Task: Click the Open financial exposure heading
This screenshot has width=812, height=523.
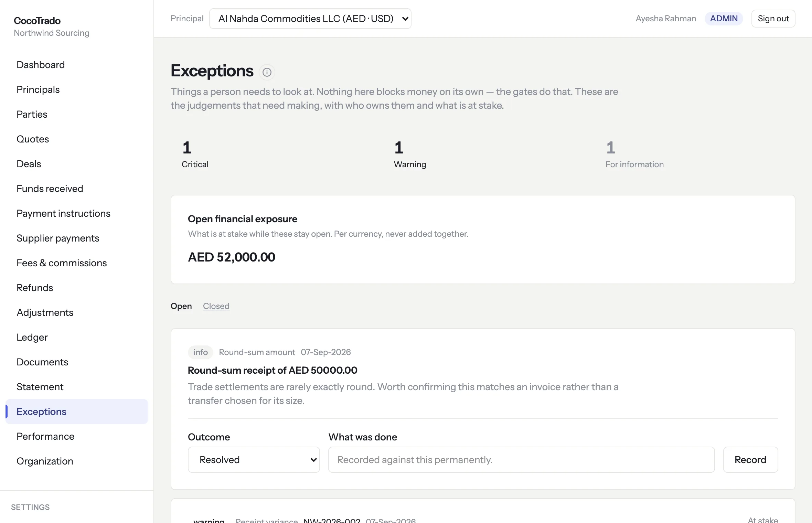Action: click(243, 219)
